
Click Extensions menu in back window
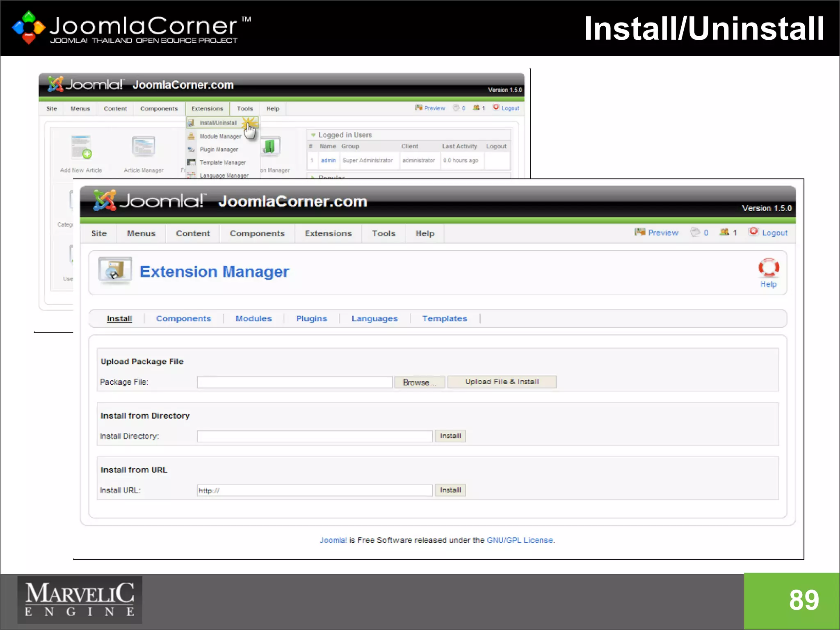[x=207, y=109]
